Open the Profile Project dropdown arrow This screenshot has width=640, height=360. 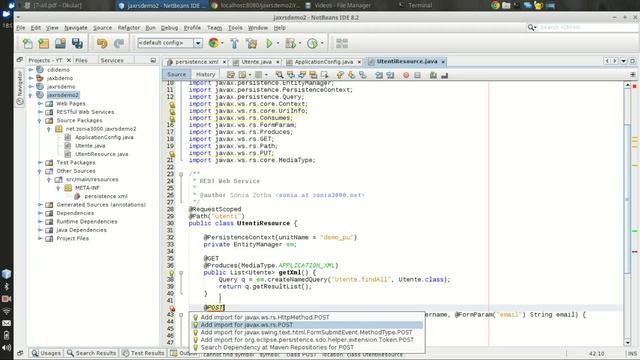point(322,43)
